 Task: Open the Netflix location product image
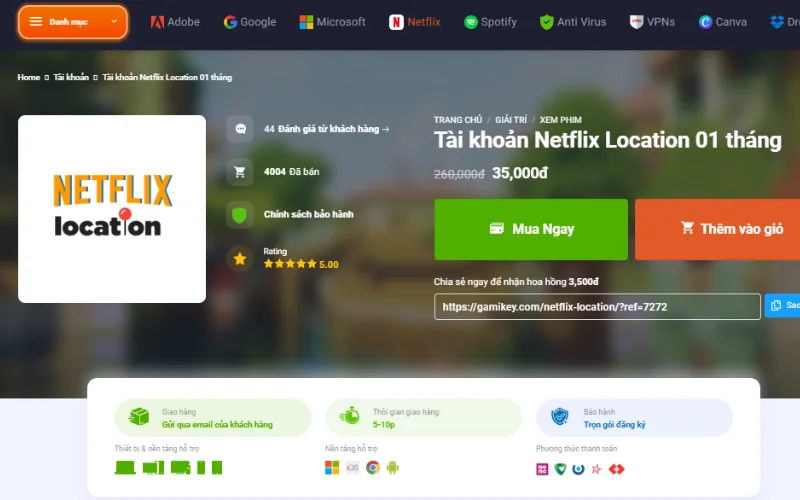(112, 209)
